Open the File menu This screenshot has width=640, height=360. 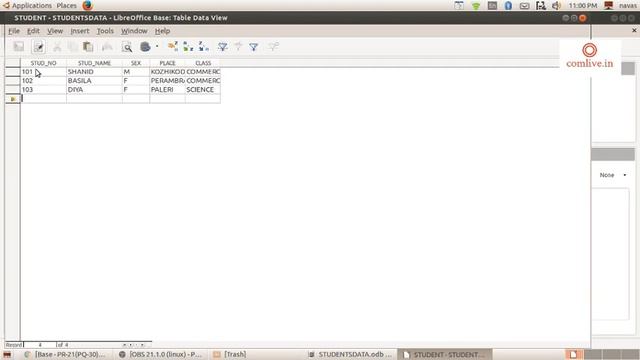coord(14,31)
